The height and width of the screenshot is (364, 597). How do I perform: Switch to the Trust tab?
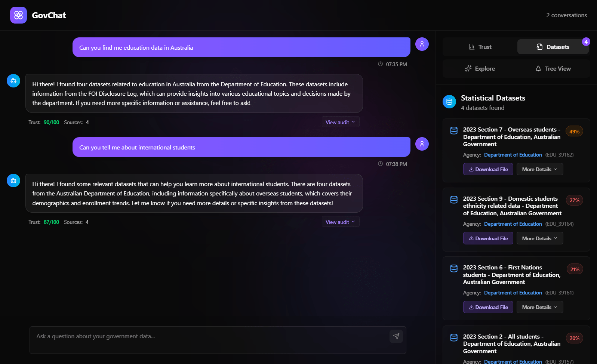480,47
